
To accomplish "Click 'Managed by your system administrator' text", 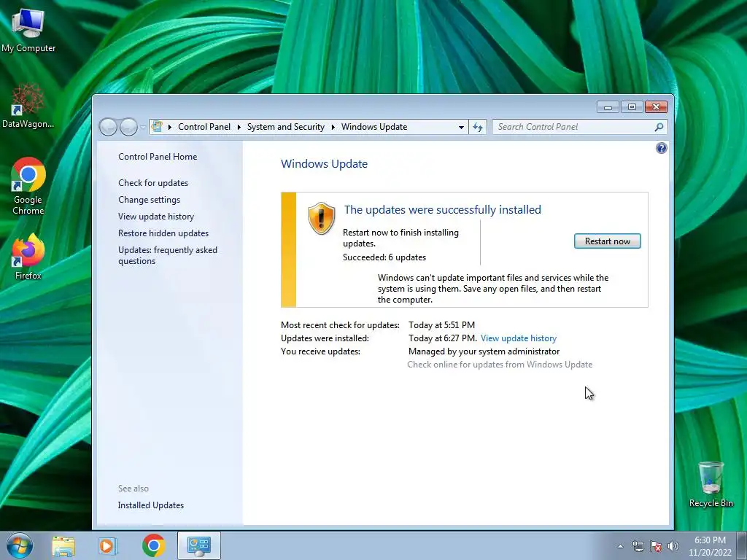I will (484, 351).
